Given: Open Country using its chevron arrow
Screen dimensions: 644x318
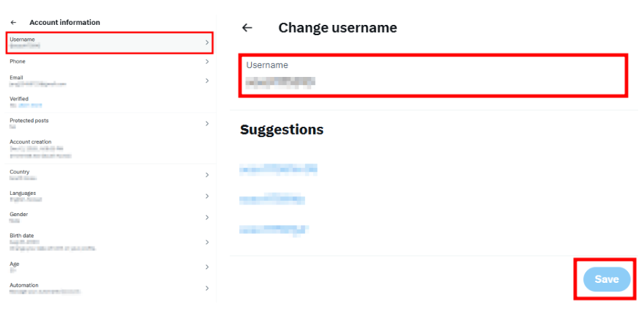Looking at the screenshot, I should pyautogui.click(x=207, y=175).
